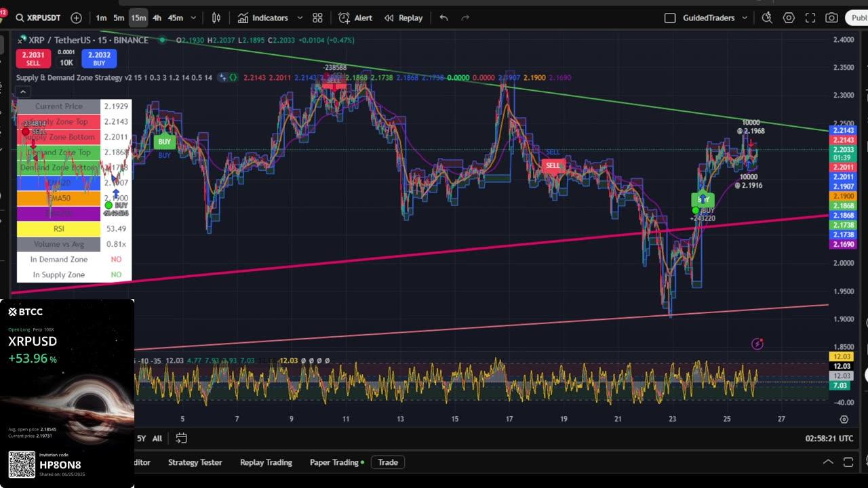This screenshot has height=488, width=868.
Task: Take a chart snapshot with camera icon
Action: pyautogui.click(x=832, y=18)
